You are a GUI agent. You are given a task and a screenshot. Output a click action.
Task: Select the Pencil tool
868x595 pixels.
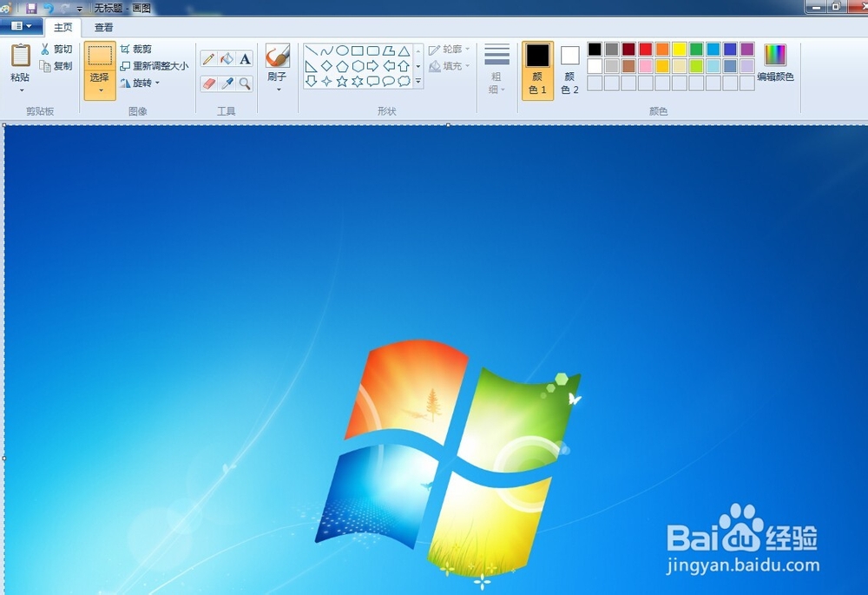click(x=208, y=59)
